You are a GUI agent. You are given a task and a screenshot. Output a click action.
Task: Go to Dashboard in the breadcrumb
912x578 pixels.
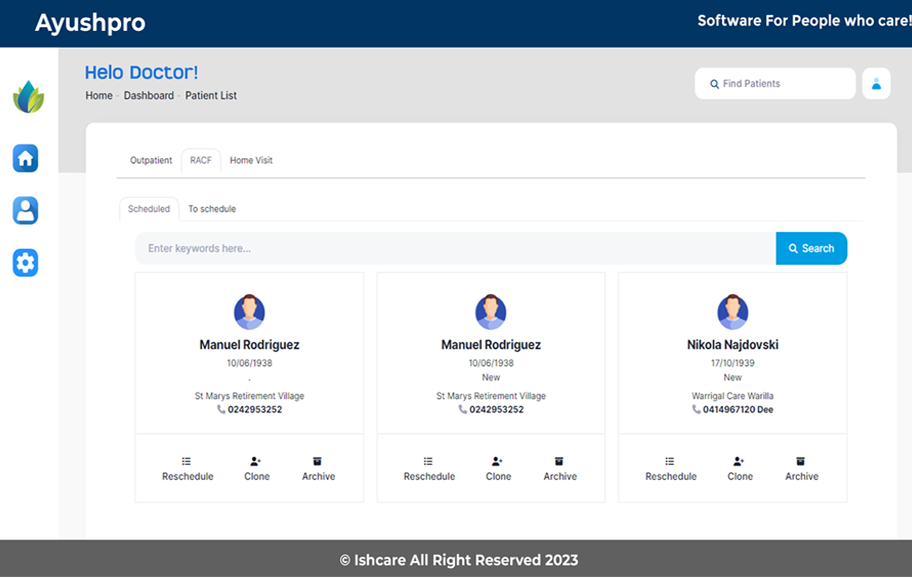(x=149, y=96)
